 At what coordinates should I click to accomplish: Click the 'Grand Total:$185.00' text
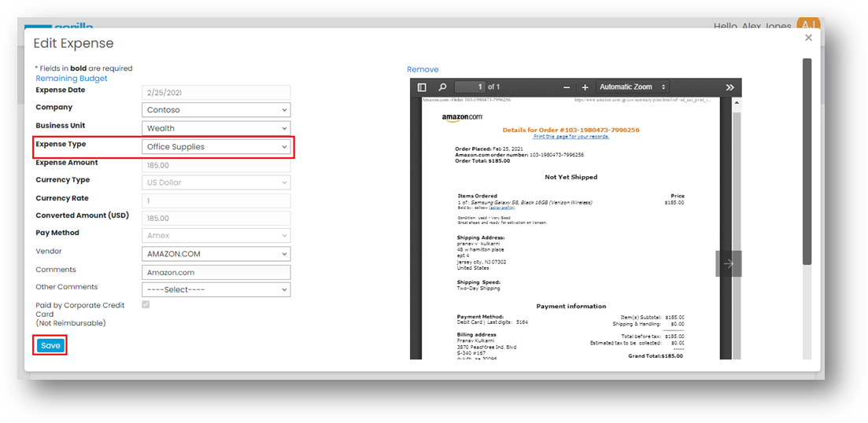point(656,355)
